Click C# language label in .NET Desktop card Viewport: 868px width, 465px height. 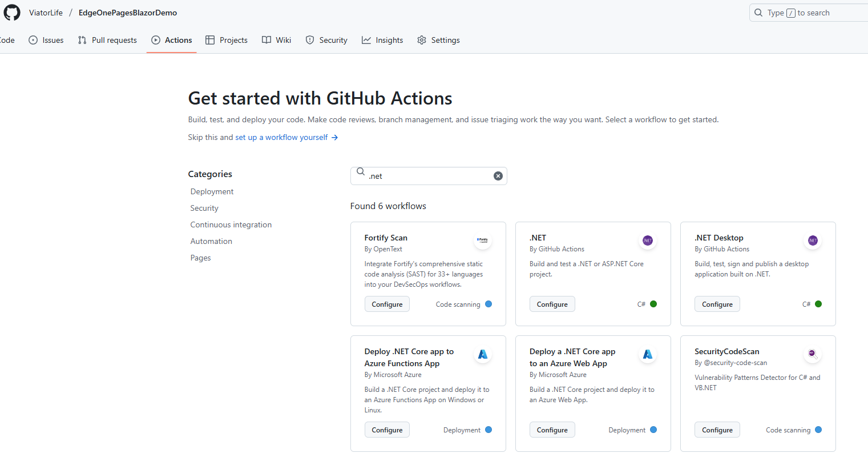806,304
